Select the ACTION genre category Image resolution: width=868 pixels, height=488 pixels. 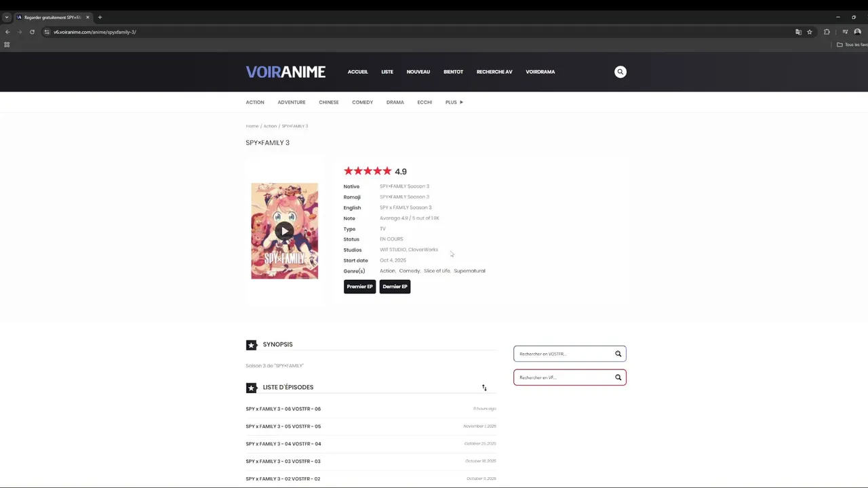[x=255, y=102]
